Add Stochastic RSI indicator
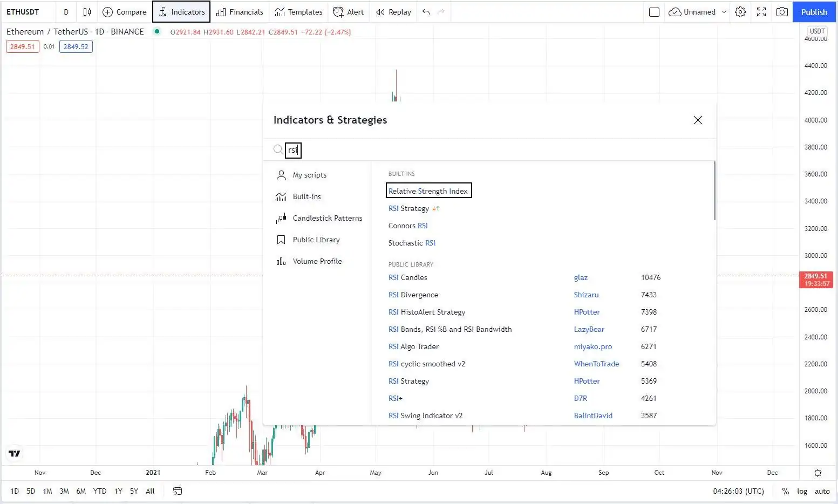The height and width of the screenshot is (504, 838). 412,243
